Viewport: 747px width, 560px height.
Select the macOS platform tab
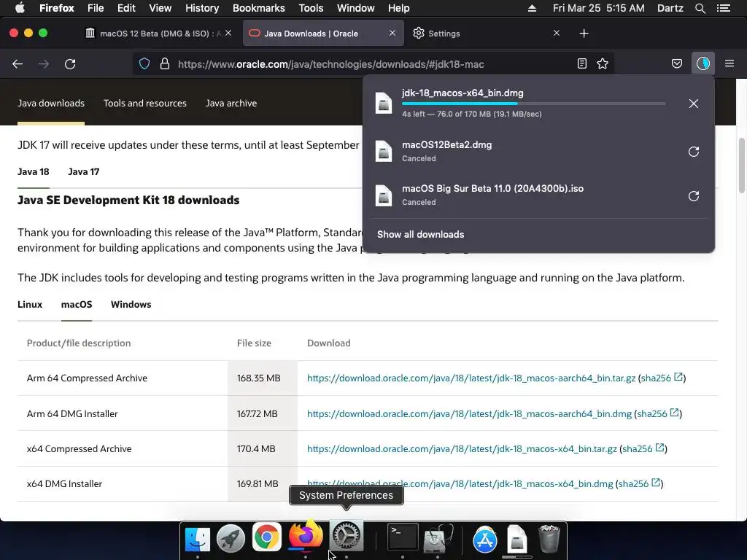76,304
